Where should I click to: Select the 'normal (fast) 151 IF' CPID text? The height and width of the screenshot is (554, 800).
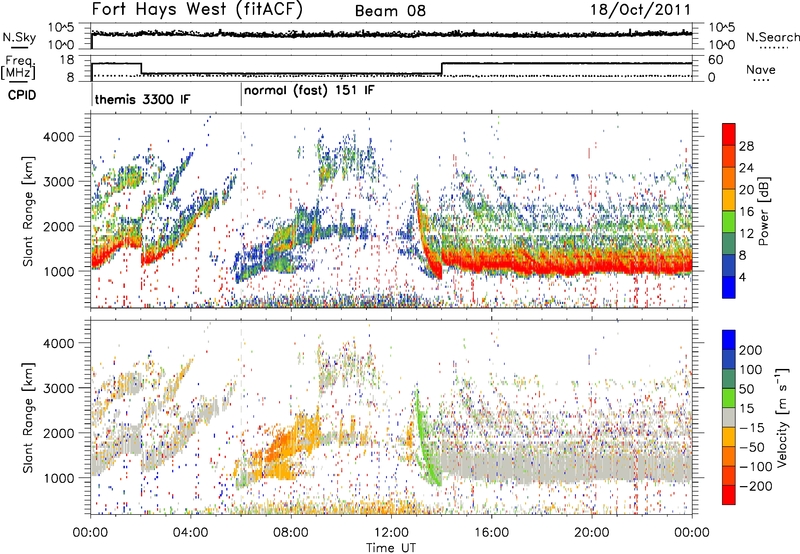(309, 91)
